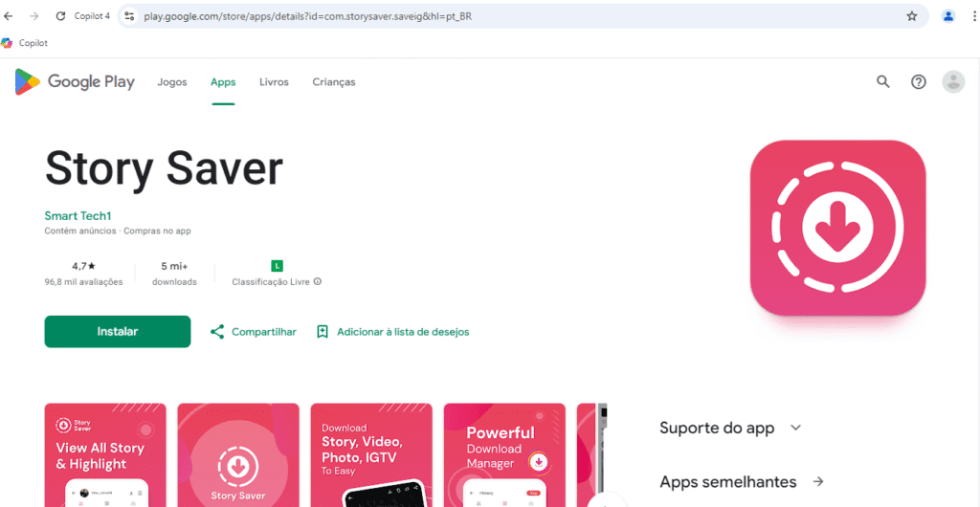This screenshot has height=507, width=980.
Task: Open the Crianças tab
Action: click(334, 82)
